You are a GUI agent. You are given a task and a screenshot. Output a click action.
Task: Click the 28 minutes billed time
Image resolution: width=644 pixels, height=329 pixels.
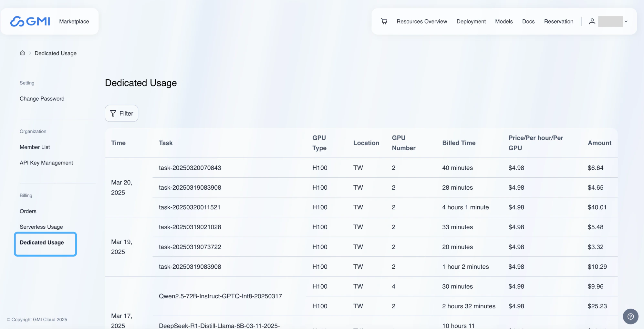[x=457, y=187]
